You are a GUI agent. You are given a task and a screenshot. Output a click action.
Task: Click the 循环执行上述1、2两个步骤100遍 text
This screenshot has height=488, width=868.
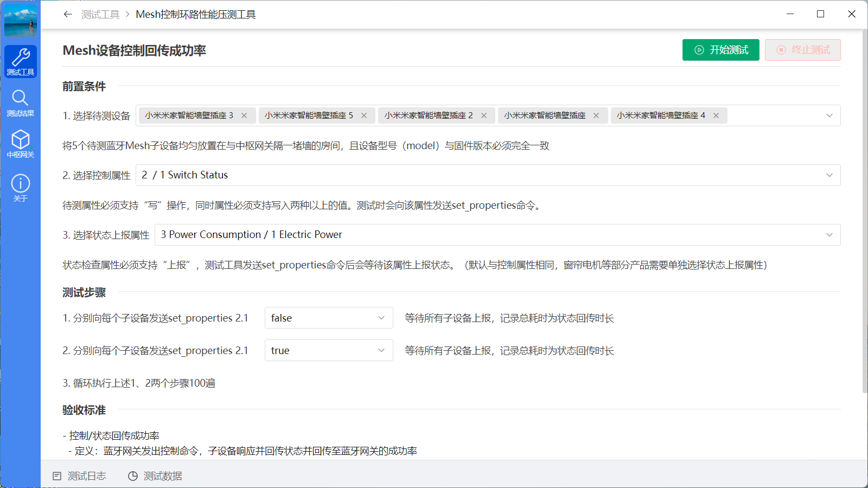point(139,383)
